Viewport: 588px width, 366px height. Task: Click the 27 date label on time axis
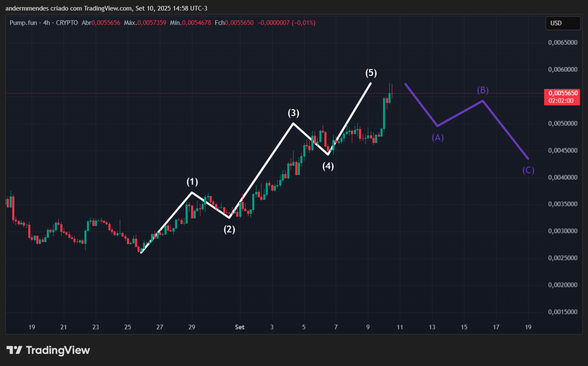160,327
